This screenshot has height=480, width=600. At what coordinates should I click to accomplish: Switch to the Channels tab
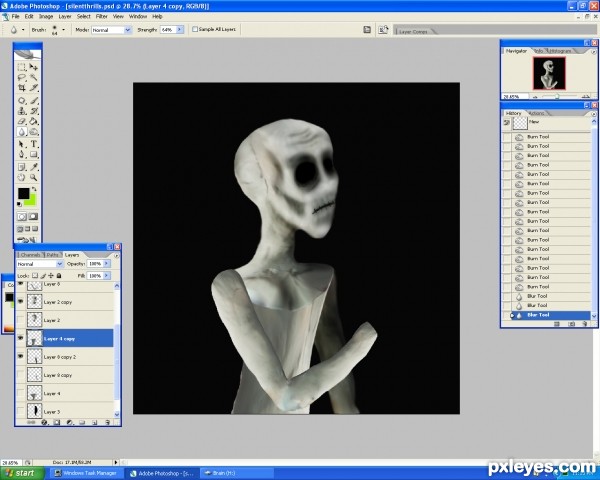[30, 255]
